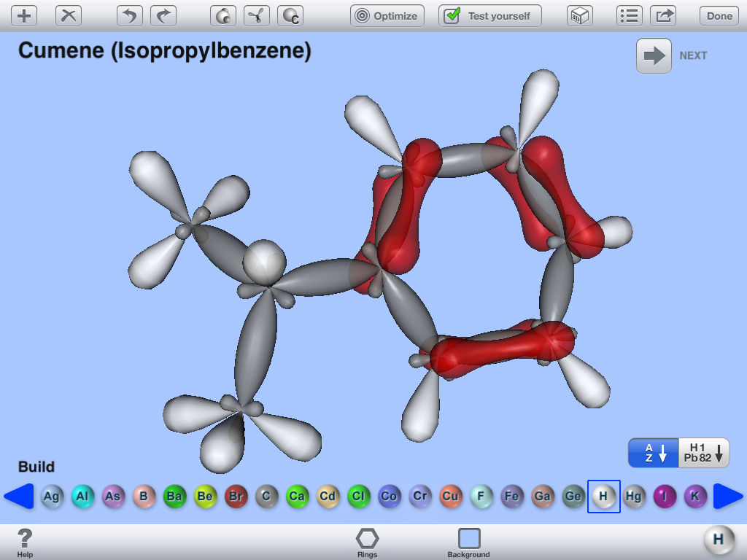Click the Build label

click(36, 467)
